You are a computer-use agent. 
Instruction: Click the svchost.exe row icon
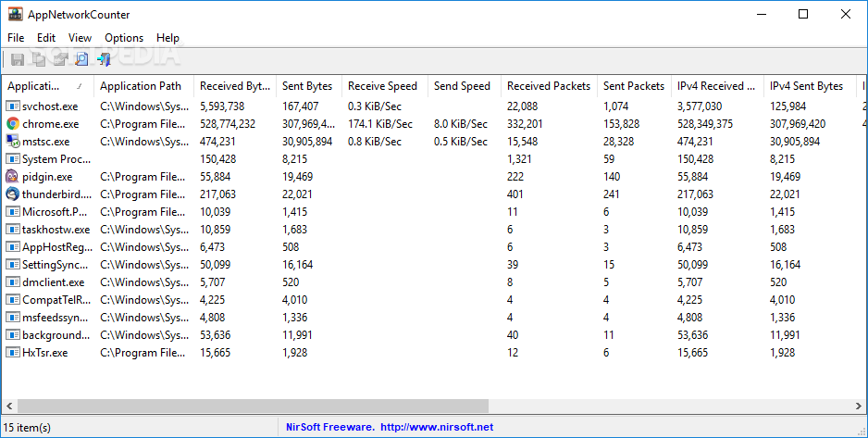coord(13,106)
